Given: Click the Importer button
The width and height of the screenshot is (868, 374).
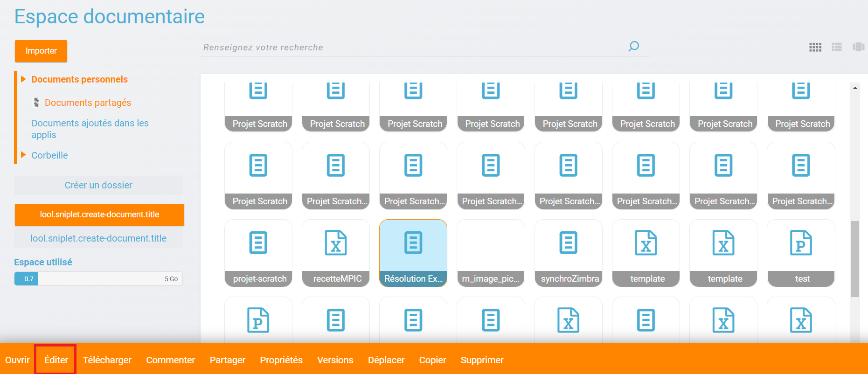Looking at the screenshot, I should 41,51.
